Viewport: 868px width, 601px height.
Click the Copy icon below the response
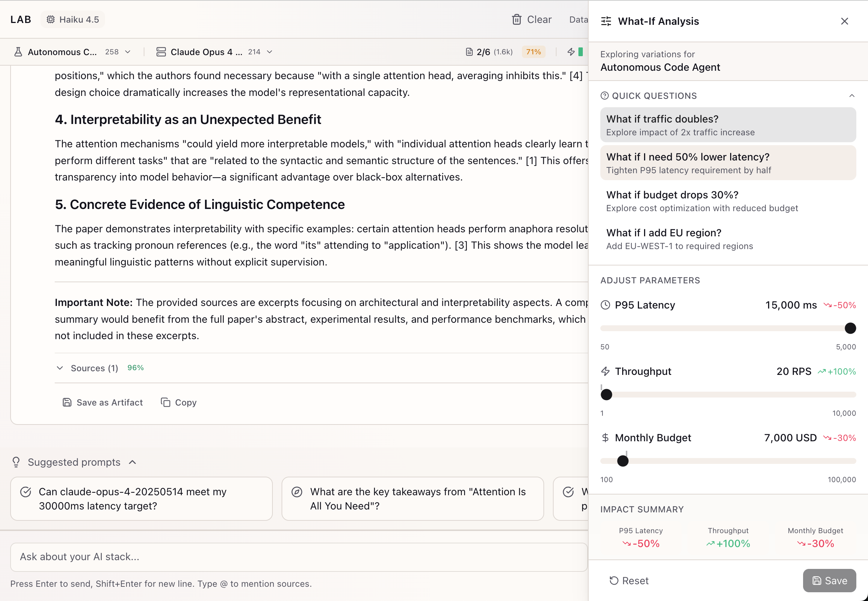coord(166,402)
